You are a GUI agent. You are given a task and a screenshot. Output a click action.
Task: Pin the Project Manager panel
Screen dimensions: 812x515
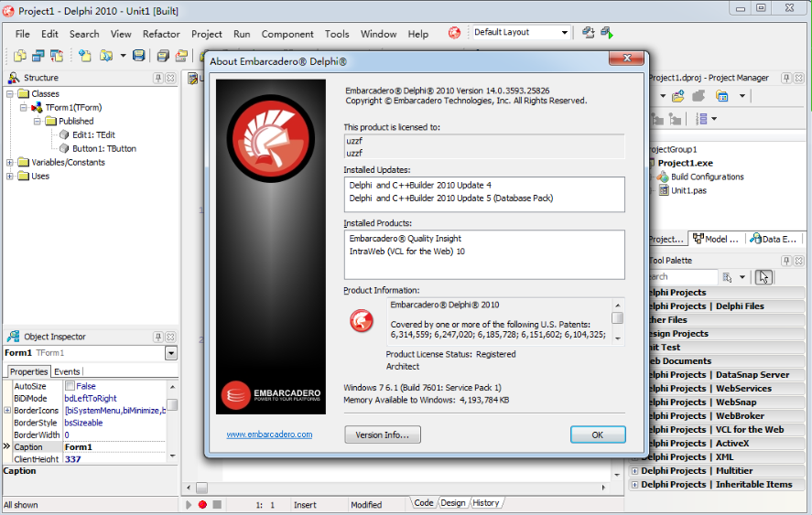[786, 78]
